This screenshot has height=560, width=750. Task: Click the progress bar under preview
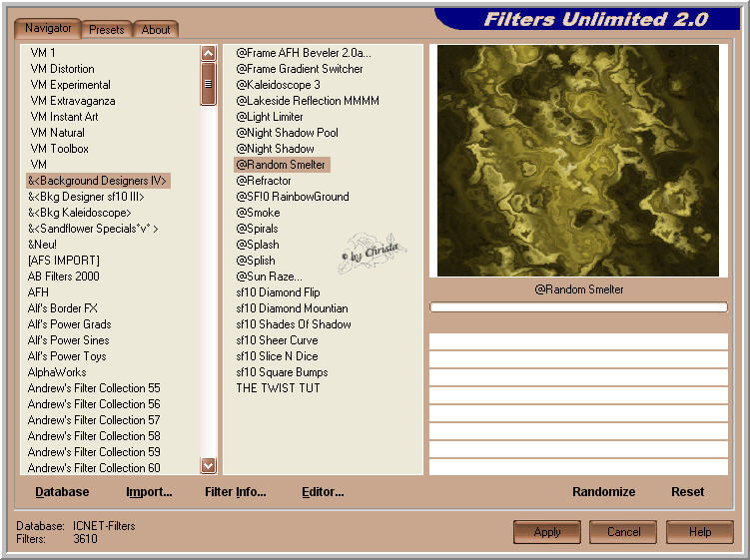[578, 307]
